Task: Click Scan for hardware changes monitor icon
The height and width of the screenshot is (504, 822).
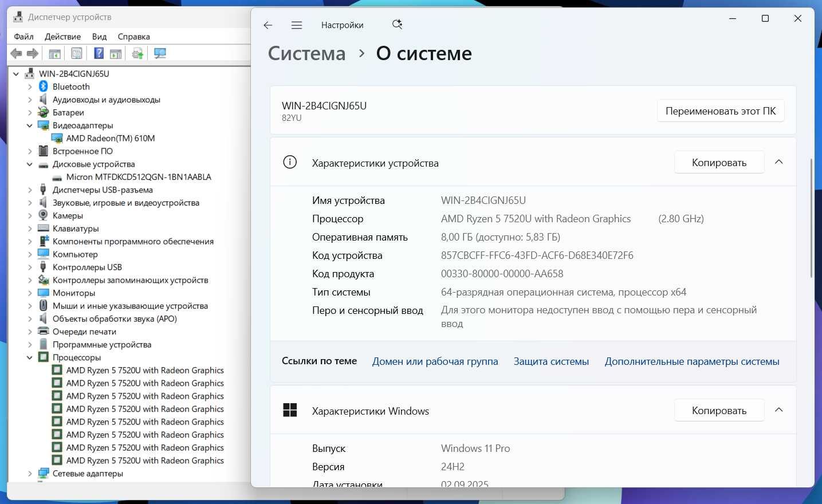Action: (160, 54)
